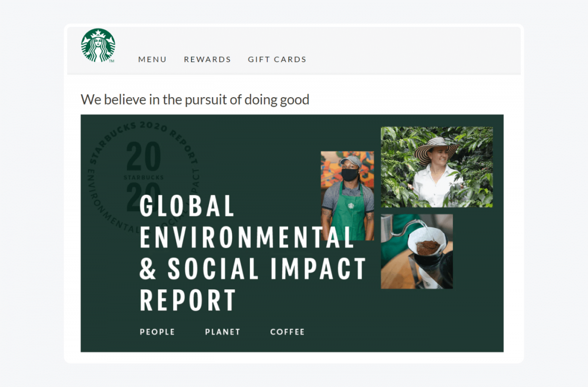Click the Global Environmental & Social Impact Report title
The image size is (588, 387).
253,253
